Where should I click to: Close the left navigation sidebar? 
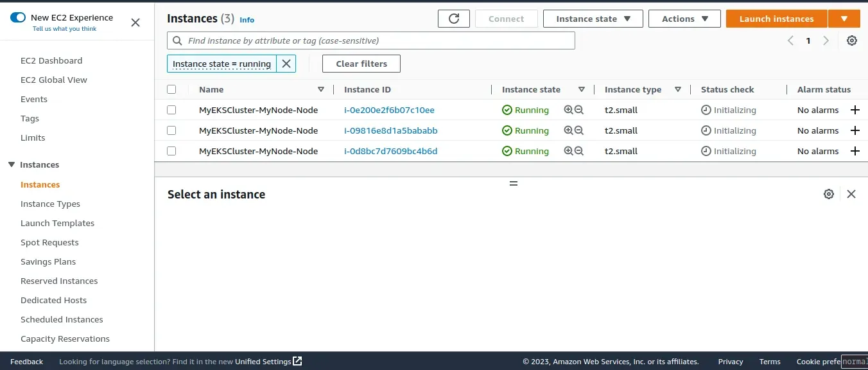pyautogui.click(x=135, y=22)
